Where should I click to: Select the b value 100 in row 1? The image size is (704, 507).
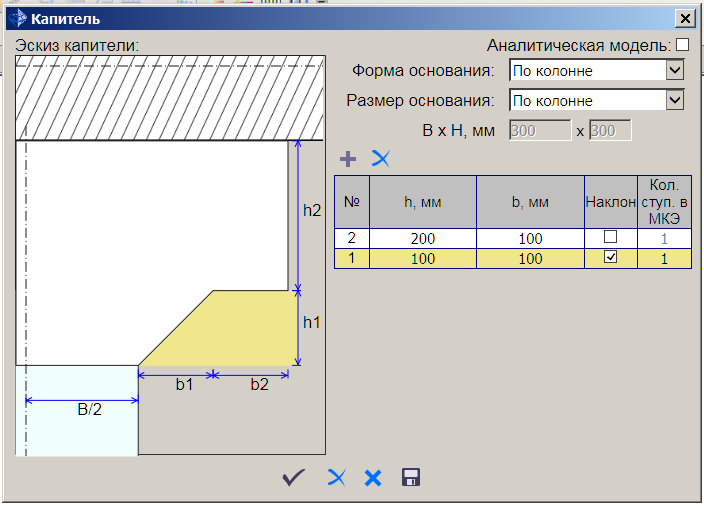click(x=530, y=259)
